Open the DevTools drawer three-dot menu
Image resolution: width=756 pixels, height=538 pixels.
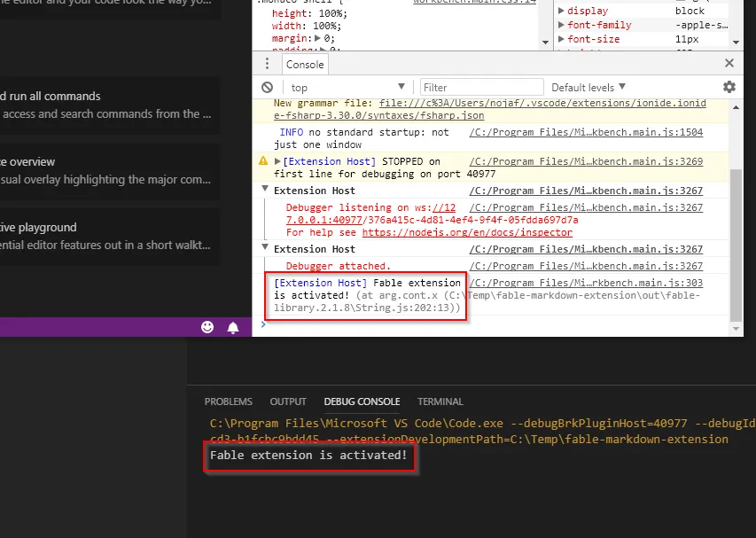[x=267, y=64]
